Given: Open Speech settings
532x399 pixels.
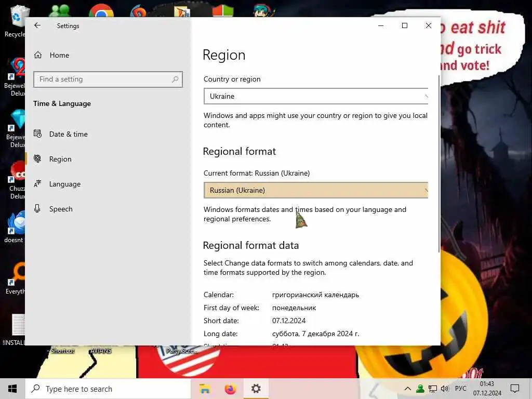Looking at the screenshot, I should click(x=61, y=209).
